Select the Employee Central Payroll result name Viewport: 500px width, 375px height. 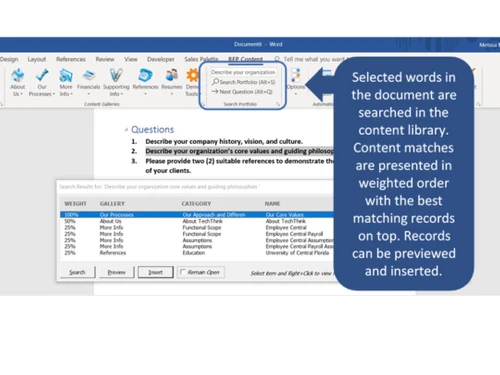pyautogui.click(x=294, y=234)
